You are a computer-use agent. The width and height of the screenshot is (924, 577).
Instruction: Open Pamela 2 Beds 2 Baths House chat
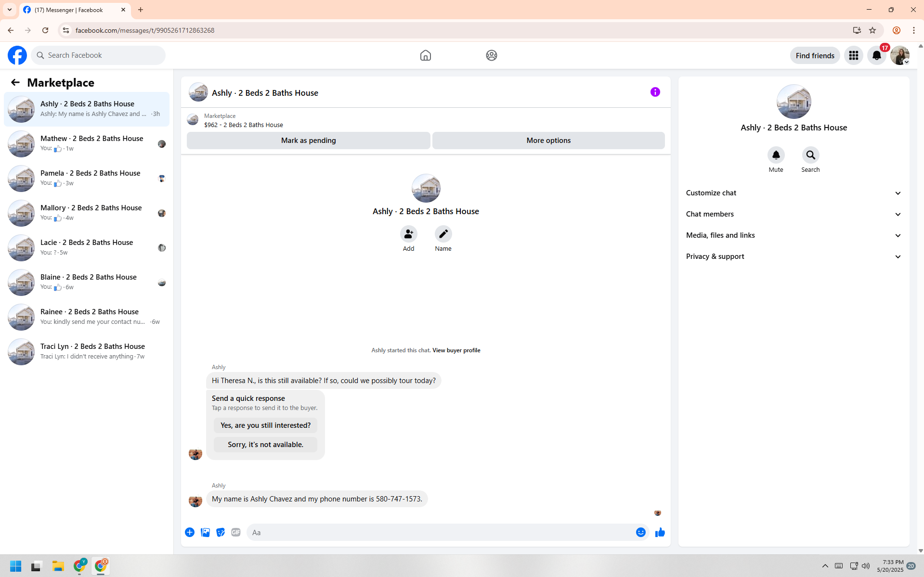[x=87, y=178]
